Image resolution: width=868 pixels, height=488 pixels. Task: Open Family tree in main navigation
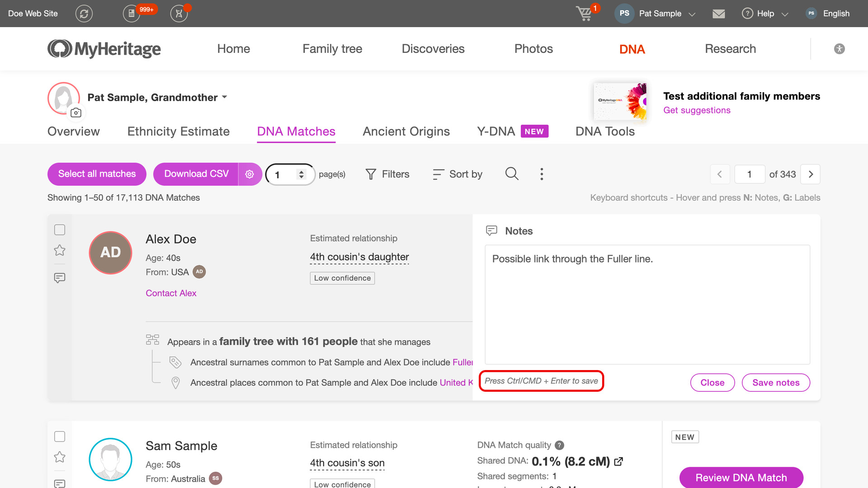click(332, 49)
